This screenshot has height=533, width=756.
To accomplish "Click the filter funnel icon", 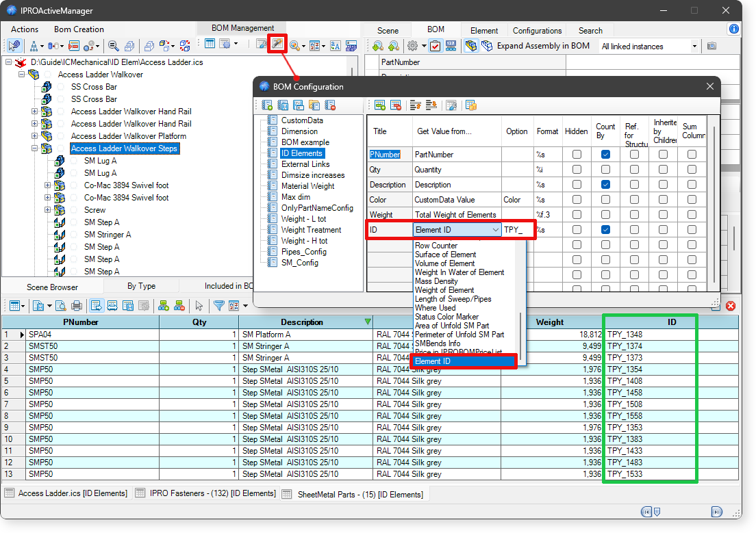I will 218,306.
